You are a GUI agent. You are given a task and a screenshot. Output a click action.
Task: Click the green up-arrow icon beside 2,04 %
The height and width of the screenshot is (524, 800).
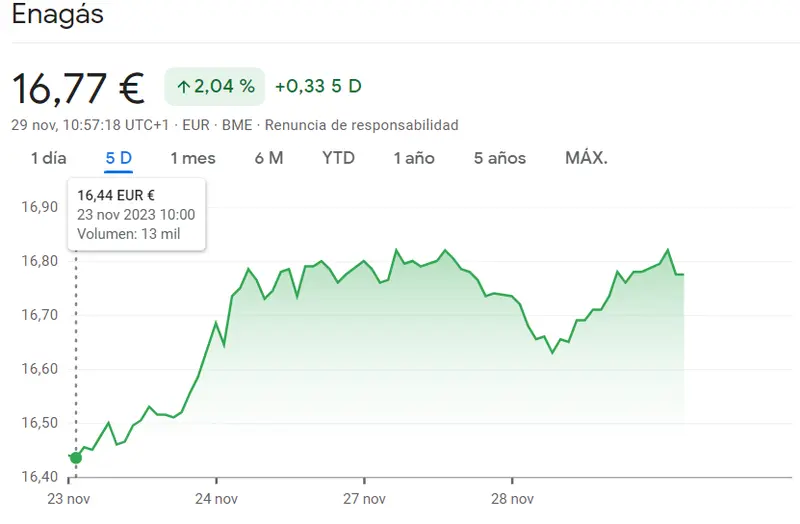183,87
